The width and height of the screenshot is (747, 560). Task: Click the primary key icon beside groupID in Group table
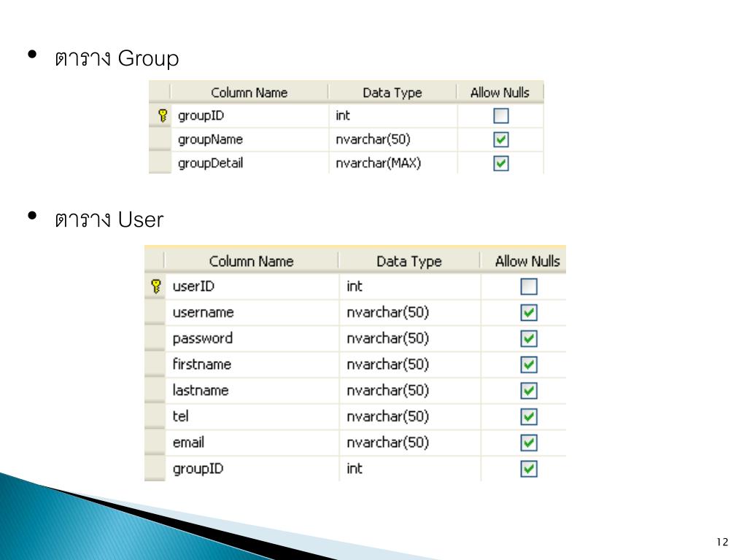coord(163,116)
